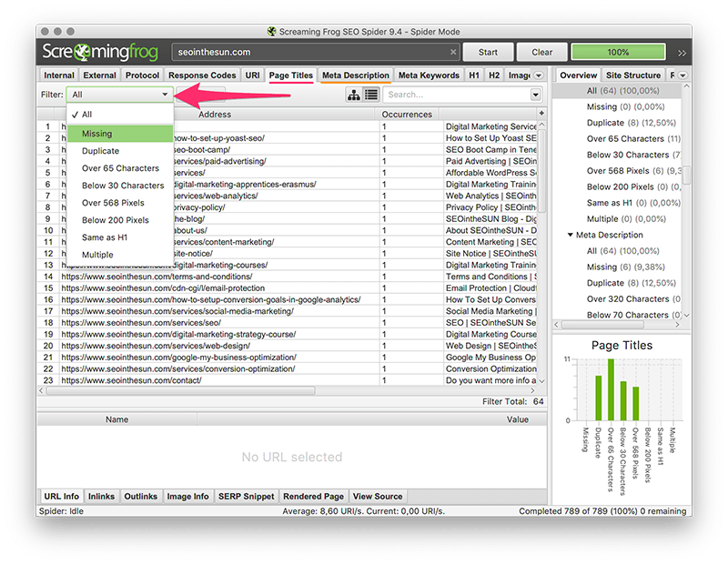The width and height of the screenshot is (728, 564).
Task: Open the External tab
Action: [x=99, y=76]
